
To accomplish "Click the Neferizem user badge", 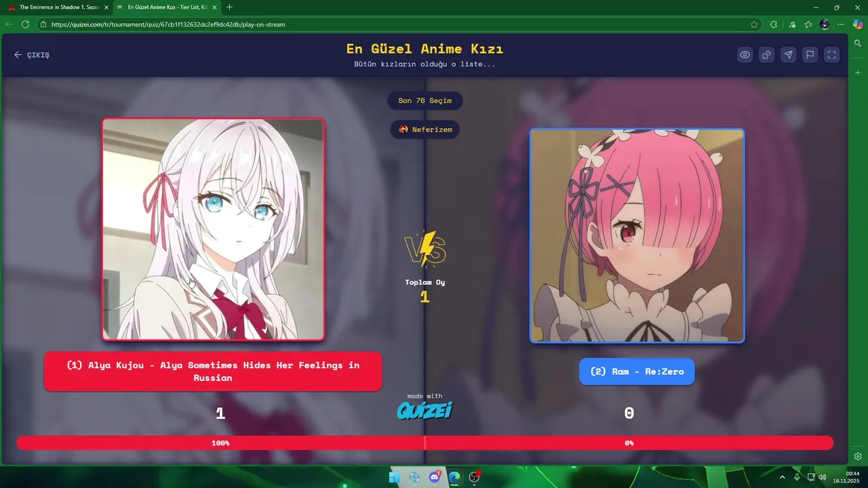I will [425, 129].
